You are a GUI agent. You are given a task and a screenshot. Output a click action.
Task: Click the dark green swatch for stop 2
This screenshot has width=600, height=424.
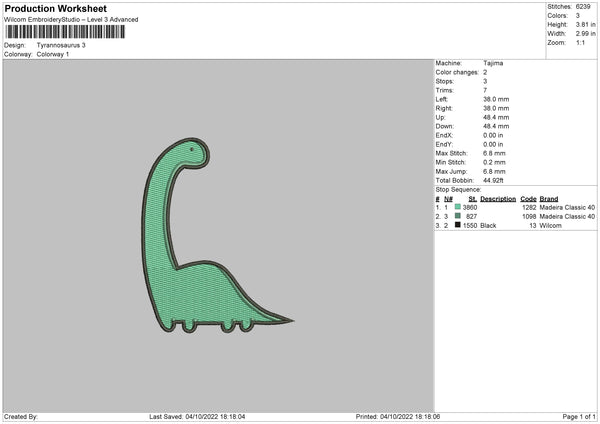point(457,216)
